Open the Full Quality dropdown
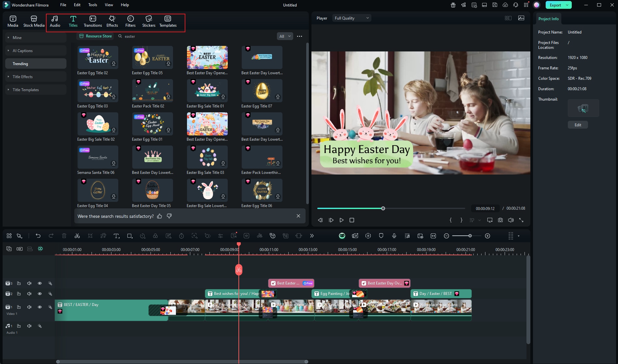This screenshot has width=618, height=364. pos(352,18)
